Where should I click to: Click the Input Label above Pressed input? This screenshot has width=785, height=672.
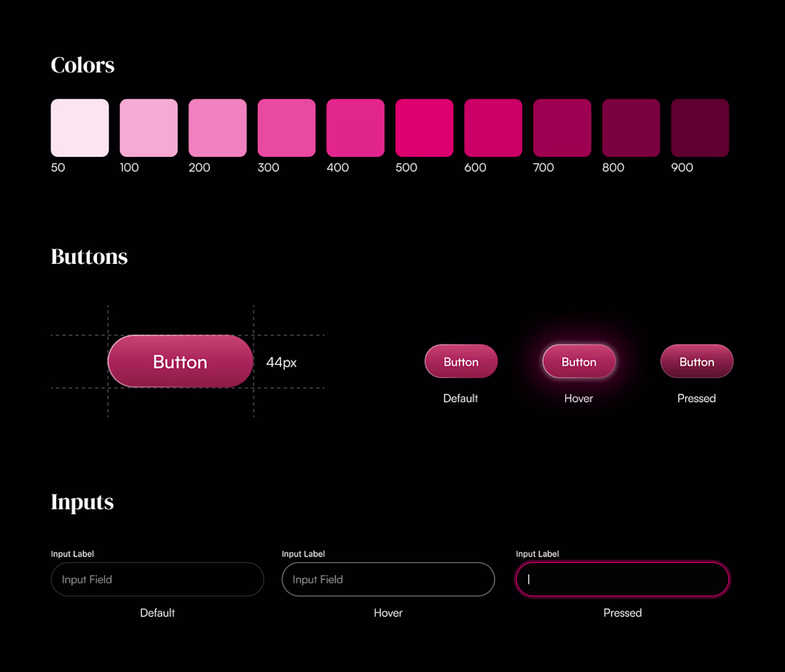coord(537,554)
